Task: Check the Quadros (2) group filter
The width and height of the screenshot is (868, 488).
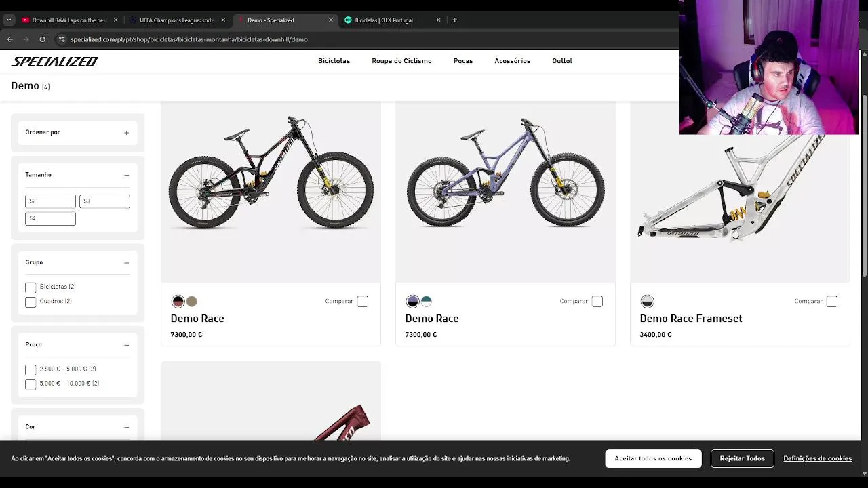Action: tap(31, 302)
